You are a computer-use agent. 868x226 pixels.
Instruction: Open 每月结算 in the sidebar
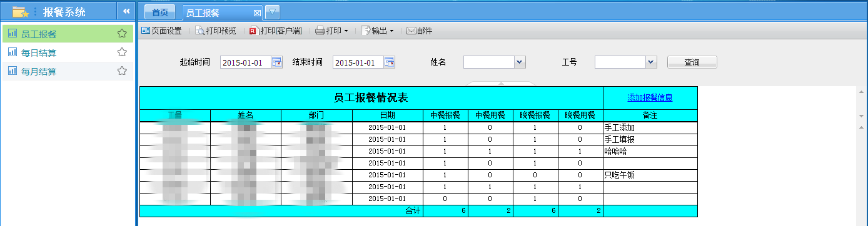[67, 71]
